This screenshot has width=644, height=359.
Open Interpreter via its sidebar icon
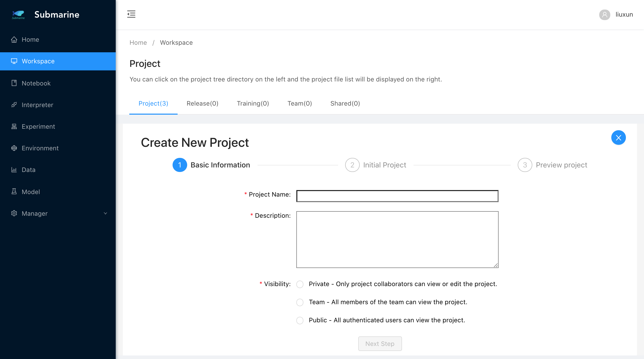click(x=14, y=105)
